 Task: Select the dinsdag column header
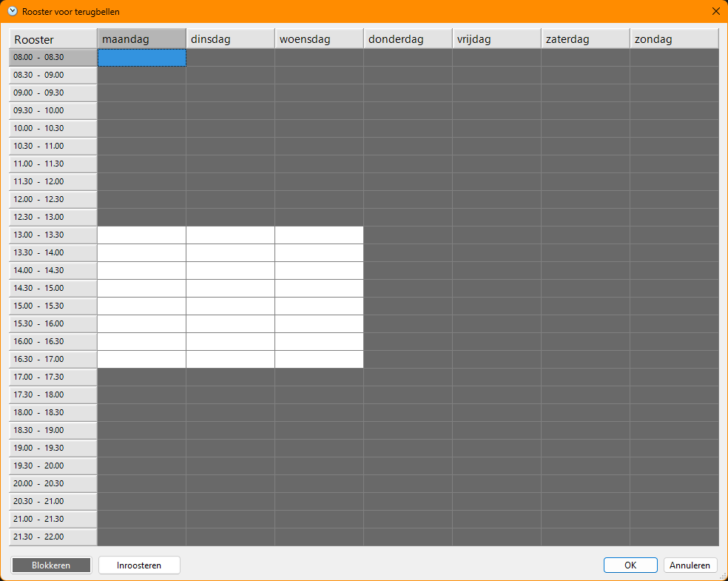(230, 39)
